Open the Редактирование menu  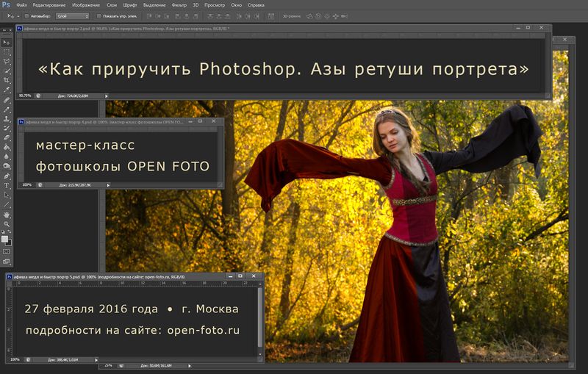pyautogui.click(x=49, y=5)
